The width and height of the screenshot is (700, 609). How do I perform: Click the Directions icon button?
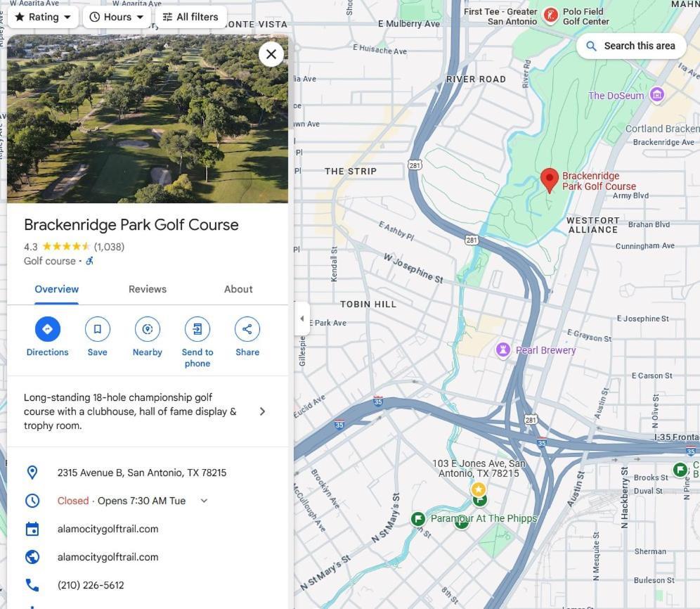pyautogui.click(x=47, y=329)
